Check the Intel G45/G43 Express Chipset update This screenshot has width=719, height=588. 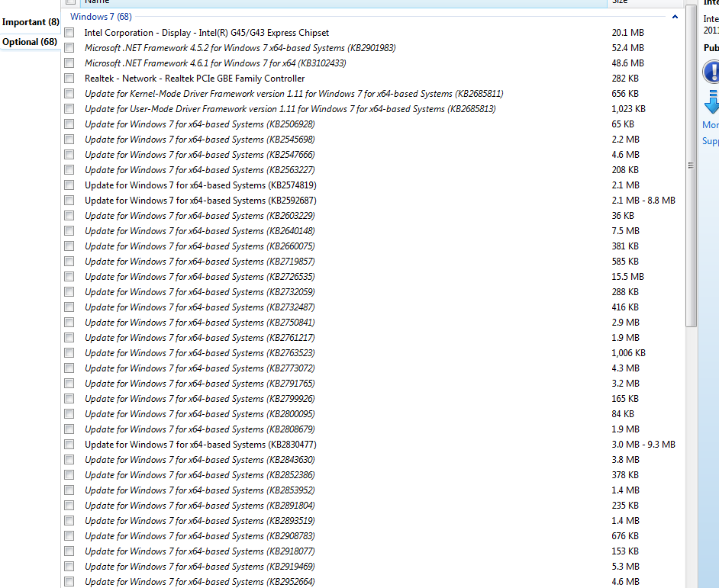click(x=70, y=33)
